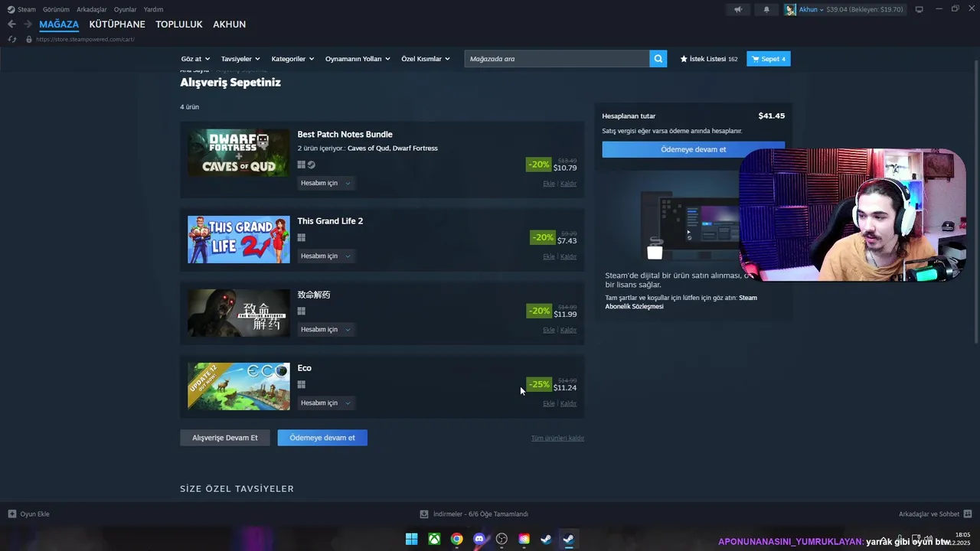This screenshot has width=980, height=551.
Task: Open the Steam logo menu
Action: pos(11,9)
